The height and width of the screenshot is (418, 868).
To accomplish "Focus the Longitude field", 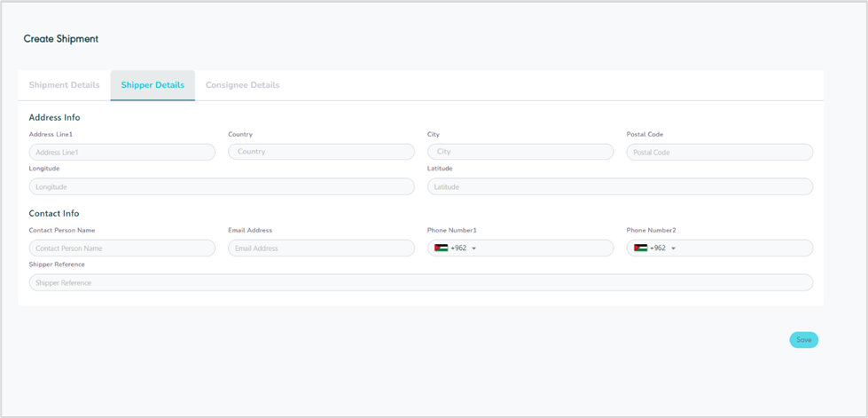I will click(x=222, y=187).
